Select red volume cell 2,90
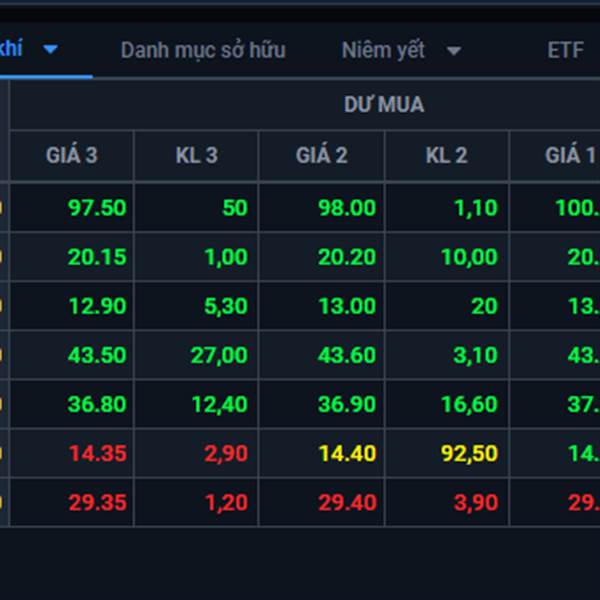Screen dimensions: 600x600 [197, 453]
